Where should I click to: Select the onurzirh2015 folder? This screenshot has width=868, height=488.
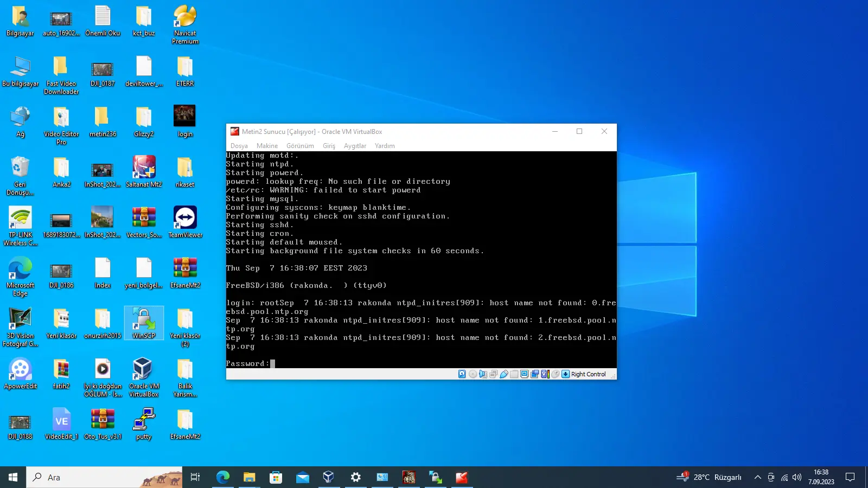[x=103, y=323]
